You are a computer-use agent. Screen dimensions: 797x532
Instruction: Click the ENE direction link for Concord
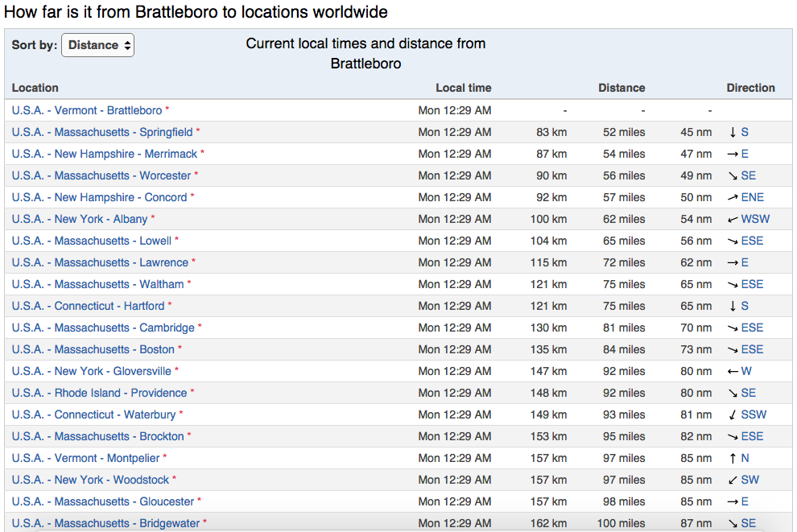point(753,197)
